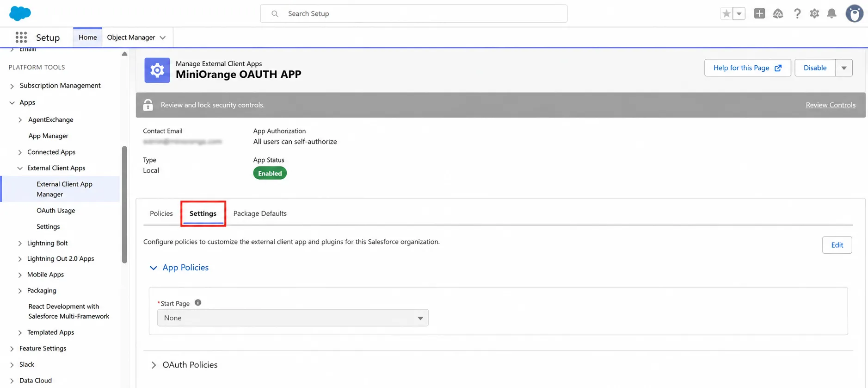Click the Edit button
Screen dimensions: 868x388
[837, 245]
